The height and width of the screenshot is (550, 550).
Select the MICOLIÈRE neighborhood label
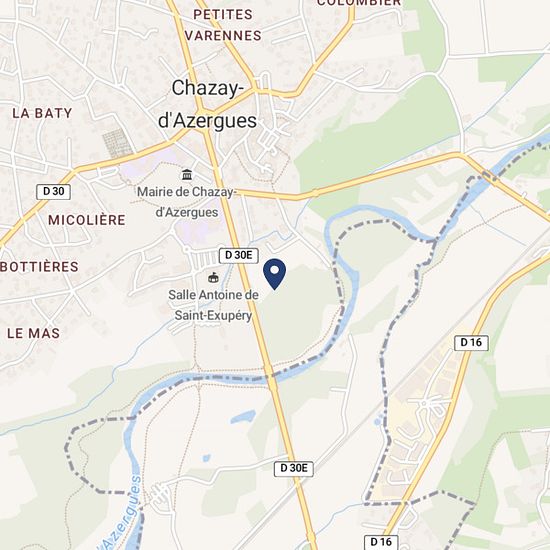coord(87,220)
